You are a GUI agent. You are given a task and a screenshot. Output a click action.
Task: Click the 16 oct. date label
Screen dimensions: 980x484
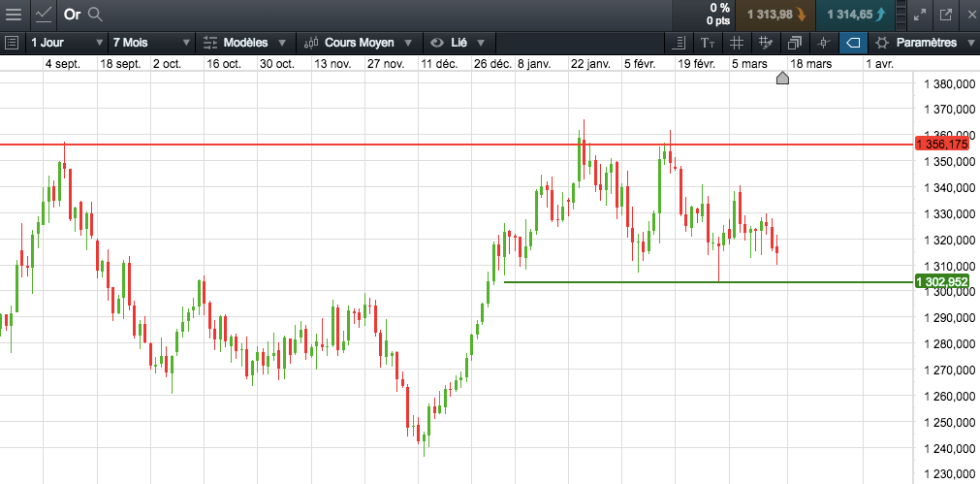click(x=223, y=64)
